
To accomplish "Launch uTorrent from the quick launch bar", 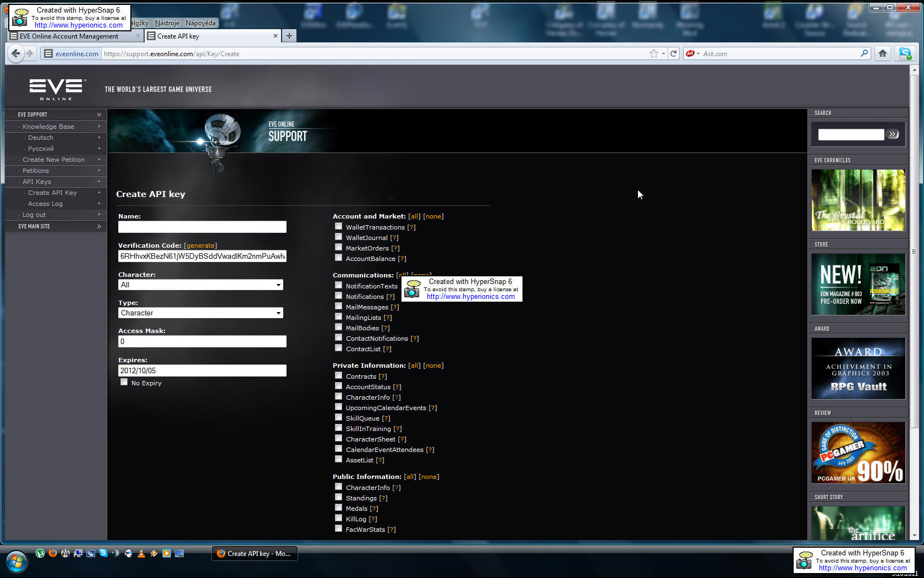I will [x=40, y=553].
